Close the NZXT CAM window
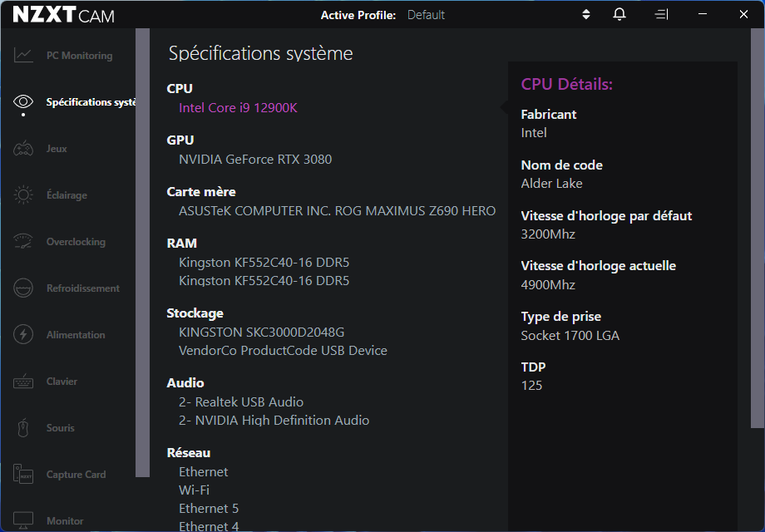 743,14
